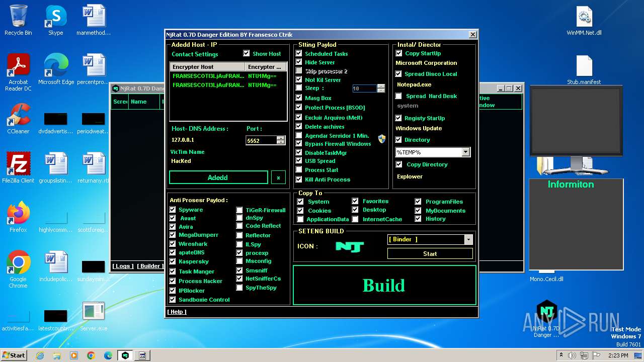Increase the Sleep value stepper
Viewport: 644px width, 362px height.
[381, 86]
